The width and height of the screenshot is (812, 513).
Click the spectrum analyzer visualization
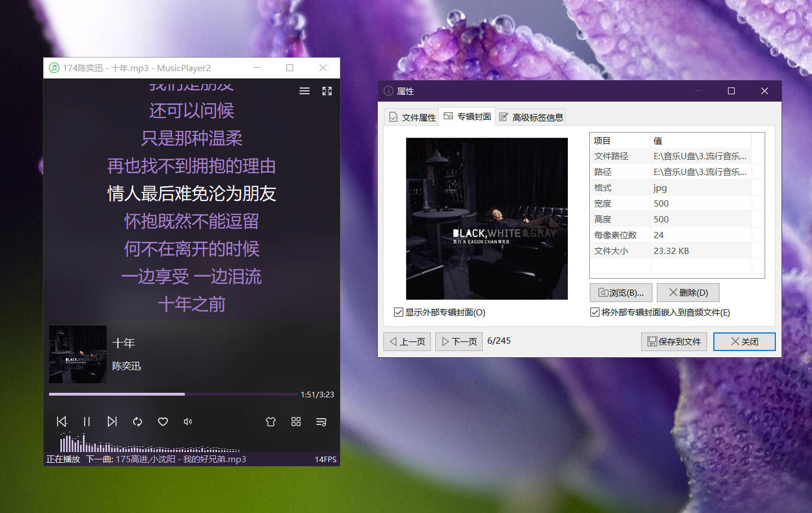(150, 442)
